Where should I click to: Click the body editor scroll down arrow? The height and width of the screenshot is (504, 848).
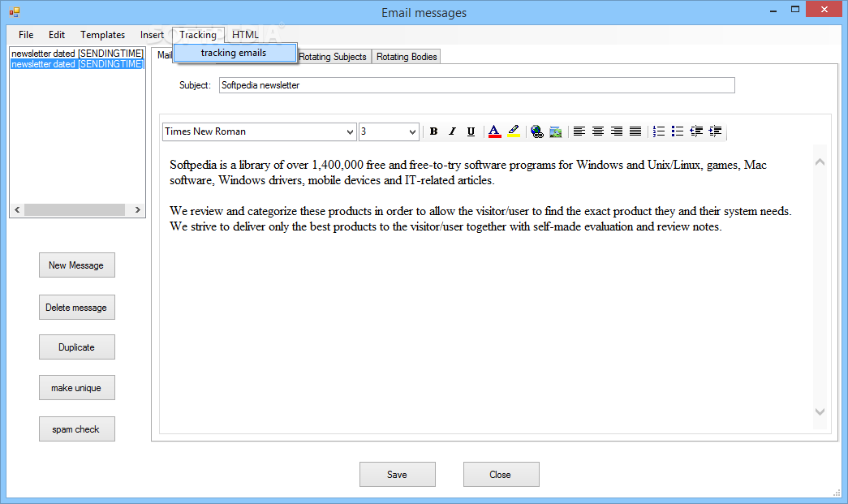(x=820, y=411)
